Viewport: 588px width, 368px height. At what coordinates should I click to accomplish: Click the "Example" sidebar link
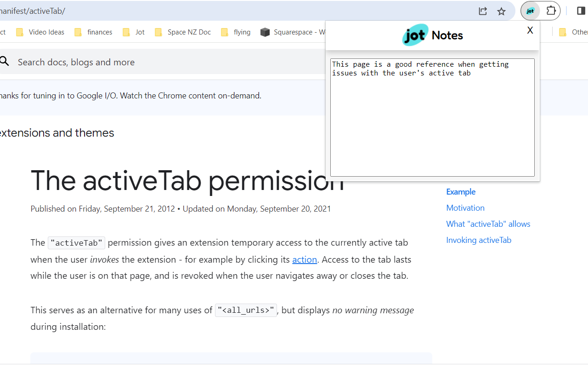tap(461, 192)
